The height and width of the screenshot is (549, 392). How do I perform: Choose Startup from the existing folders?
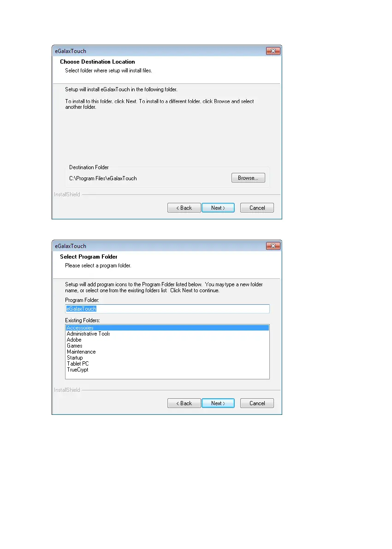[x=167, y=358]
